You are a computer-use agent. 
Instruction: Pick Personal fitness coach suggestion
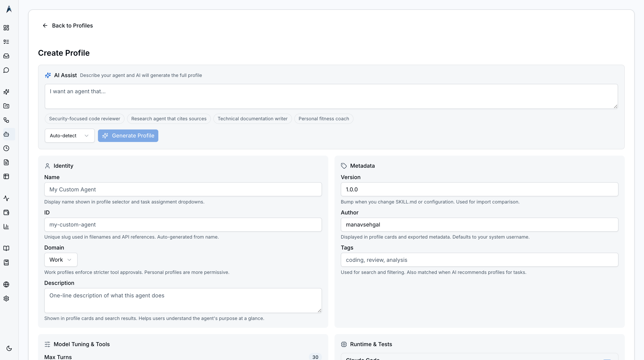[324, 119]
